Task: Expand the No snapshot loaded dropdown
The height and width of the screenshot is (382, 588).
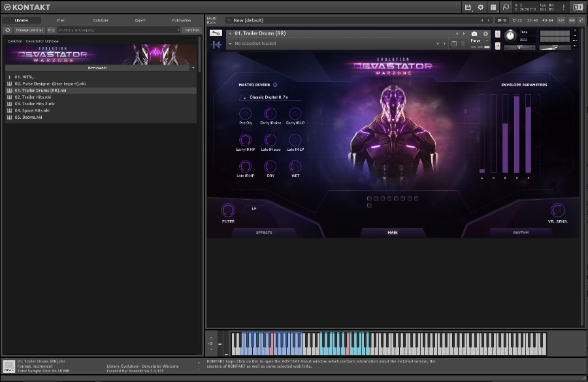Action: point(231,44)
